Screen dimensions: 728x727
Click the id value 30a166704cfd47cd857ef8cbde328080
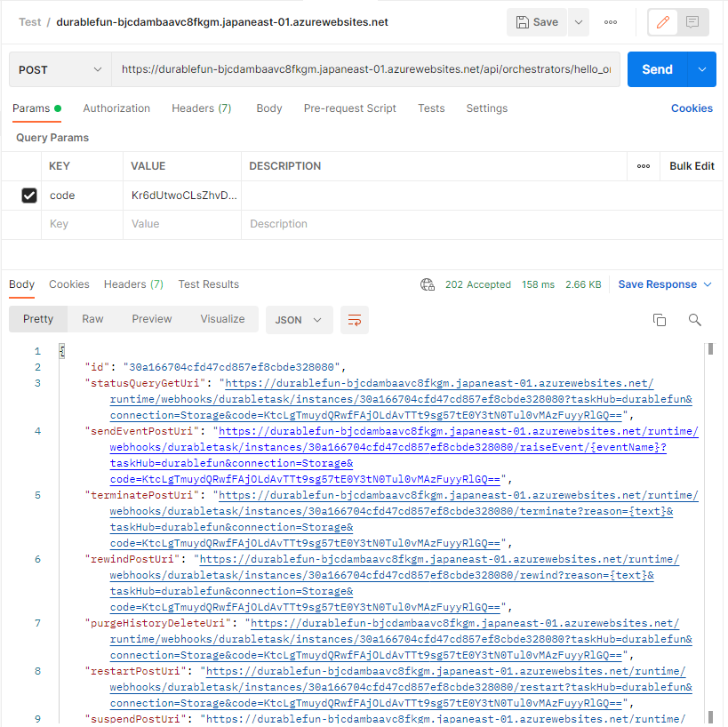pos(231,367)
